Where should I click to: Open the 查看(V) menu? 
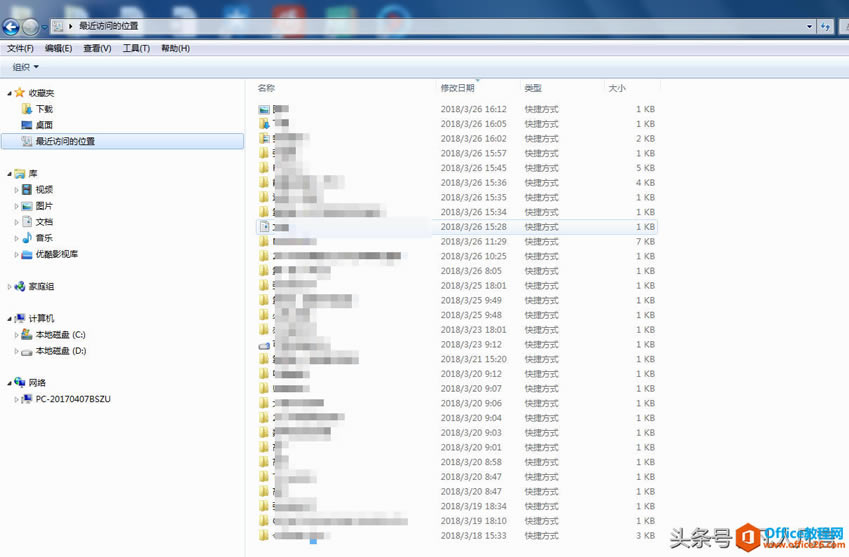point(97,48)
